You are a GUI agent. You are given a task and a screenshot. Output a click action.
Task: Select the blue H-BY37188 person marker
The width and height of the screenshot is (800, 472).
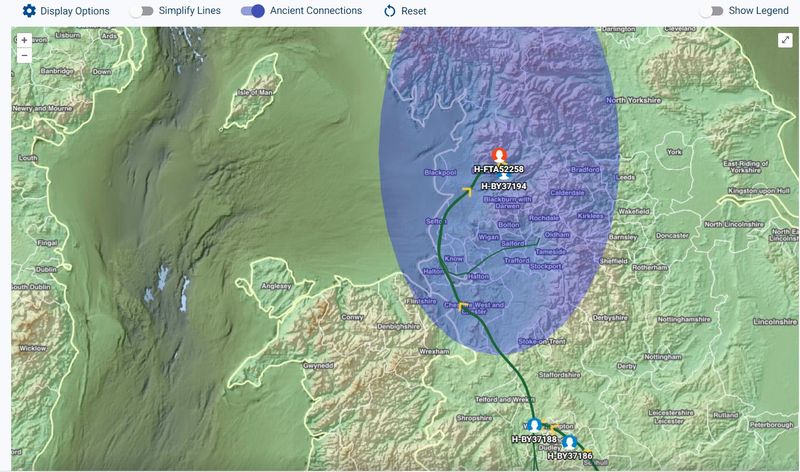coord(535,426)
